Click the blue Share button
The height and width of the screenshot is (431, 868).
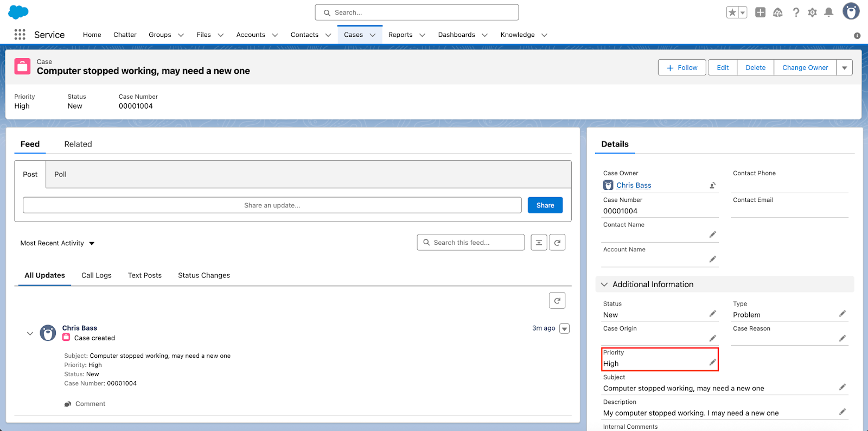click(545, 205)
